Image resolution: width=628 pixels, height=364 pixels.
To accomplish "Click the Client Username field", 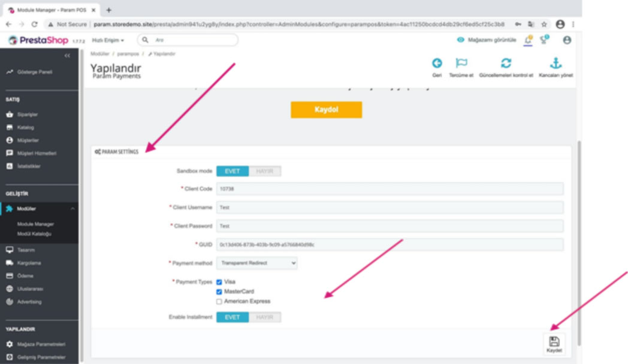I will click(x=390, y=208).
